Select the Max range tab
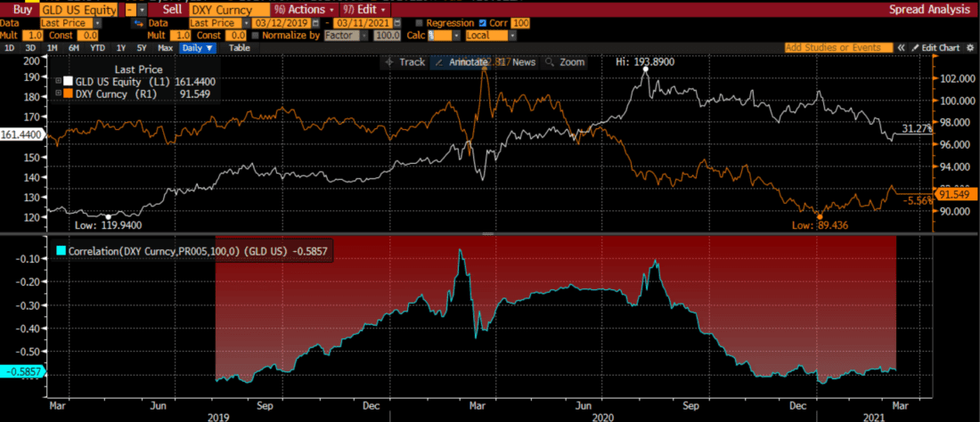 click(165, 47)
